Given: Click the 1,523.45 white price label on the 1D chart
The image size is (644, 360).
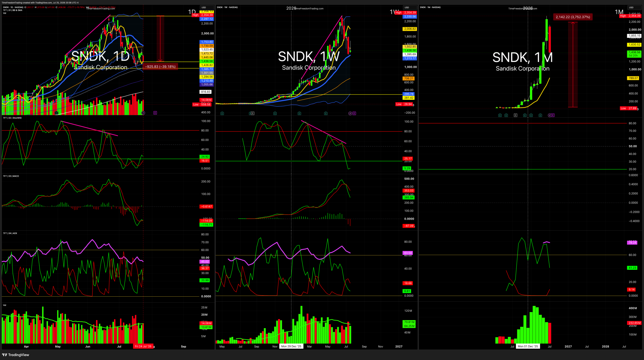Looking at the screenshot, I should tap(207, 50).
